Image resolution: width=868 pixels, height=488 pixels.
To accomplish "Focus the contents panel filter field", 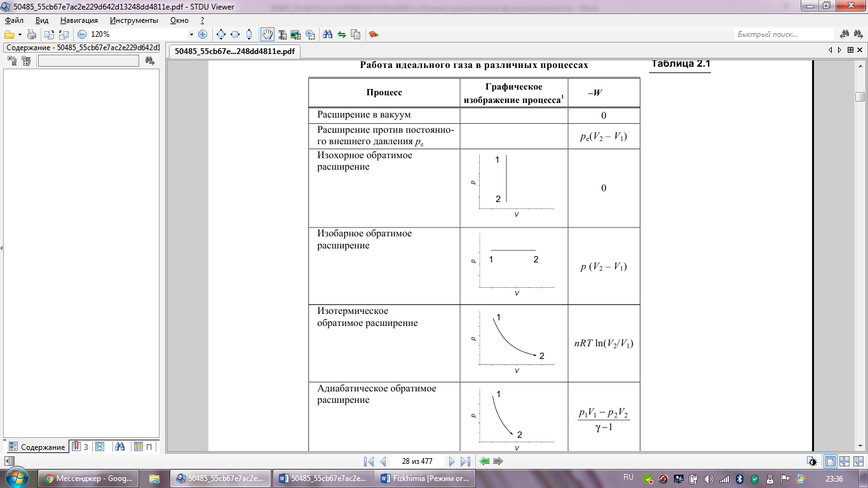I will point(88,60).
